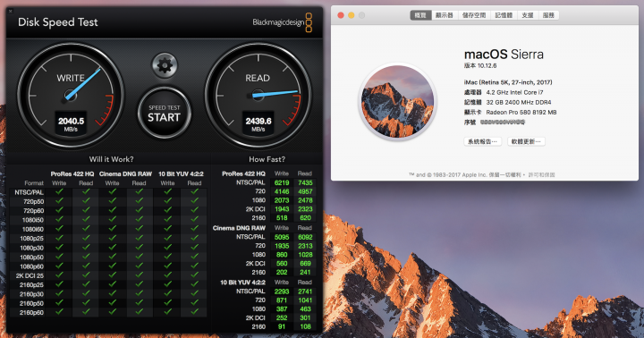The image size is (644, 338).
Task: Switch to the 概覽 tab in About This Mac
Action: 420,15
